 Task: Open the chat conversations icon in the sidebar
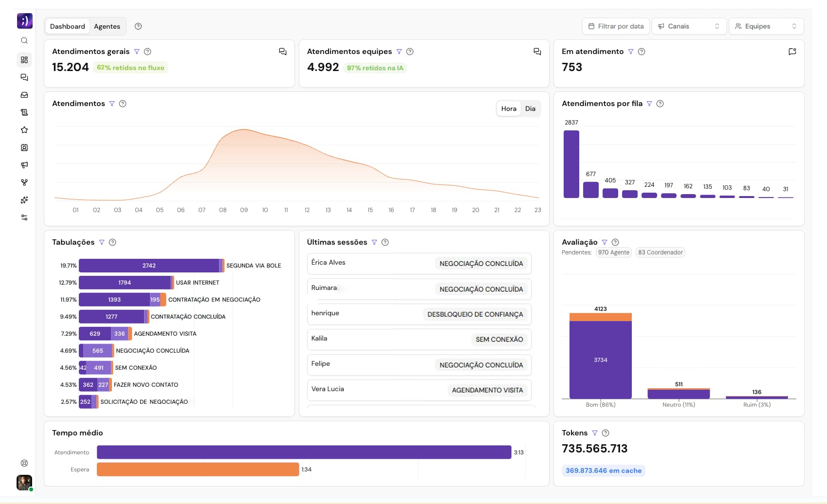(x=24, y=77)
